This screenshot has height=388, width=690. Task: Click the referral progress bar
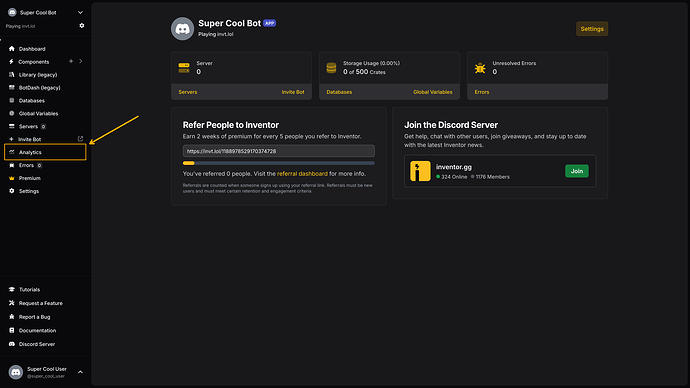pos(279,163)
